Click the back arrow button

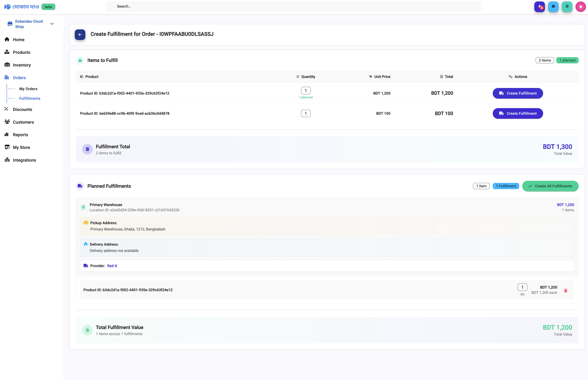(80, 35)
